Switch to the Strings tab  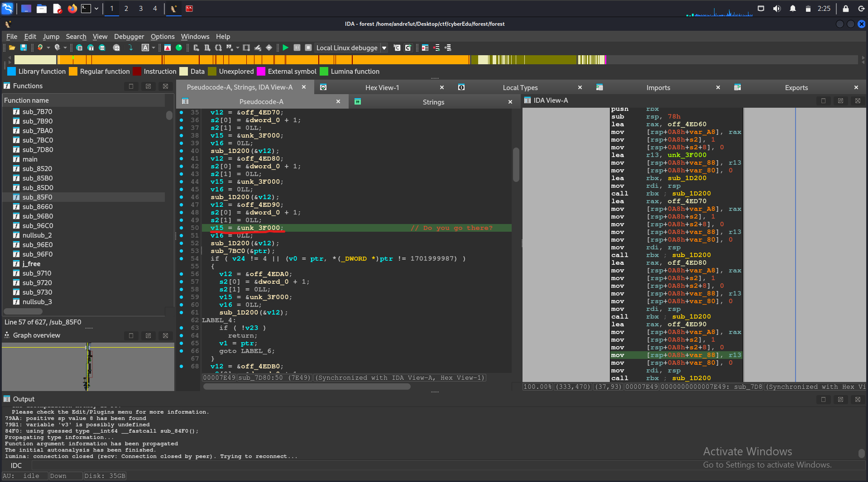[x=433, y=102]
